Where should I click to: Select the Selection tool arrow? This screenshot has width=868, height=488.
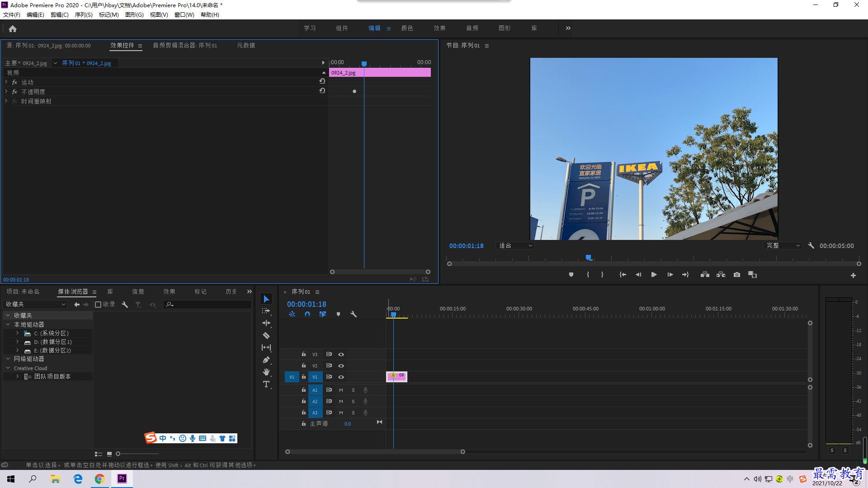[x=266, y=299]
